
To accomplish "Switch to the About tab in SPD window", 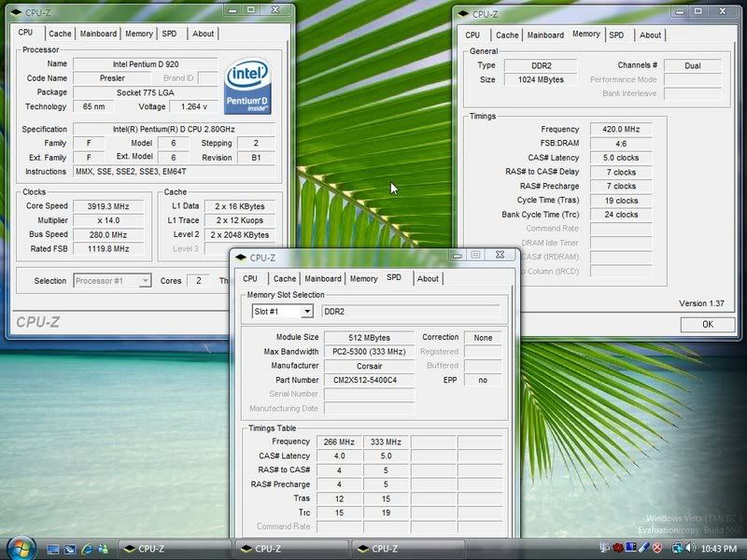I will [x=429, y=278].
